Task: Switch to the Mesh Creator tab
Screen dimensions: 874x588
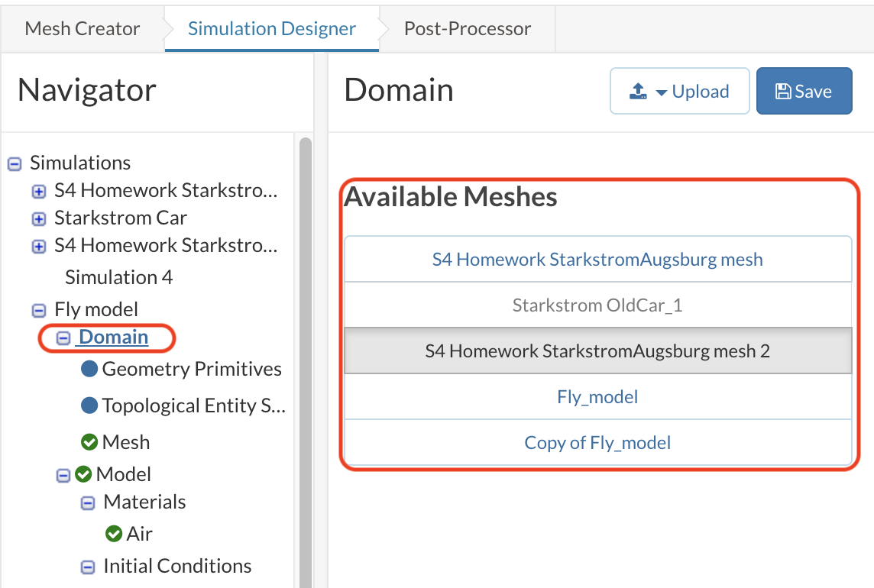Action: (83, 29)
